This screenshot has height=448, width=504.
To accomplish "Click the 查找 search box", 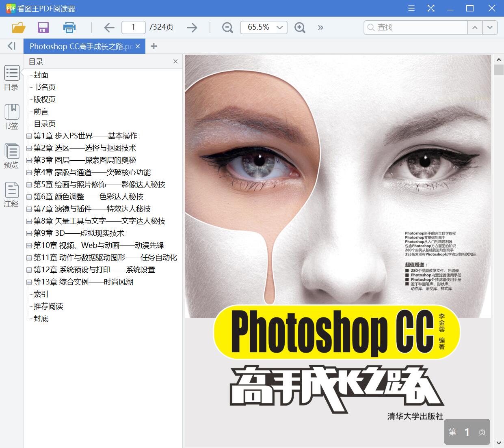I will coord(415,27).
